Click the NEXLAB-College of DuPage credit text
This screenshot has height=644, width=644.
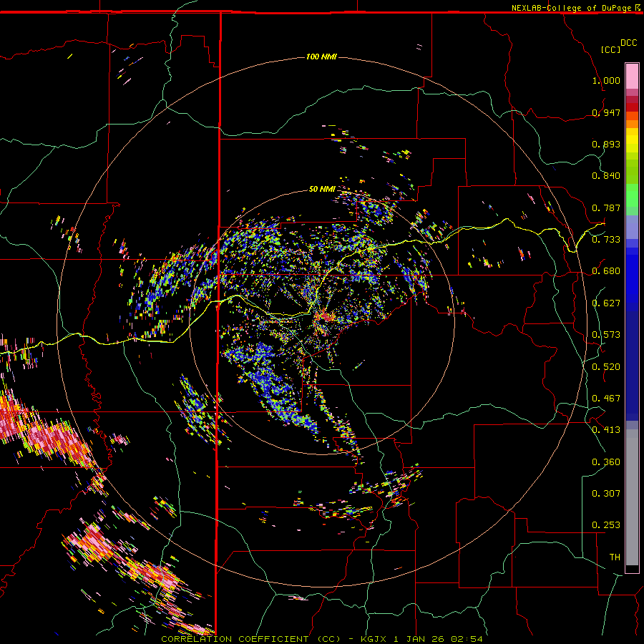571,8
